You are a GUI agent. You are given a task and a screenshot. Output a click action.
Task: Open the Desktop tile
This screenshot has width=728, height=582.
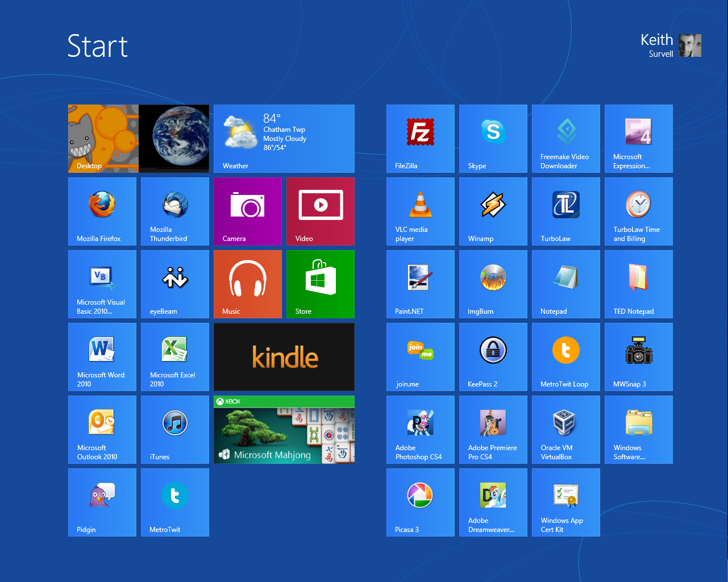pos(139,139)
